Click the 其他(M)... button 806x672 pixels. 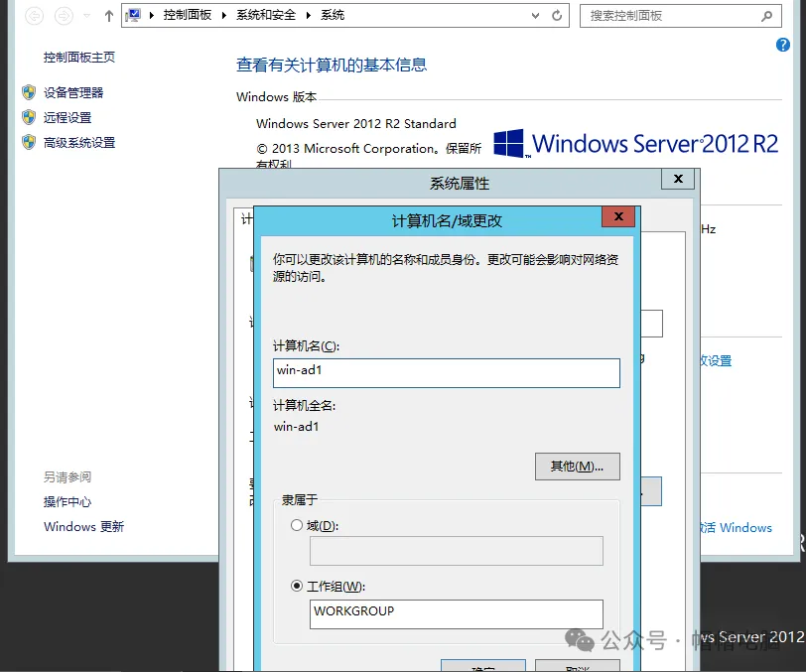coord(577,466)
